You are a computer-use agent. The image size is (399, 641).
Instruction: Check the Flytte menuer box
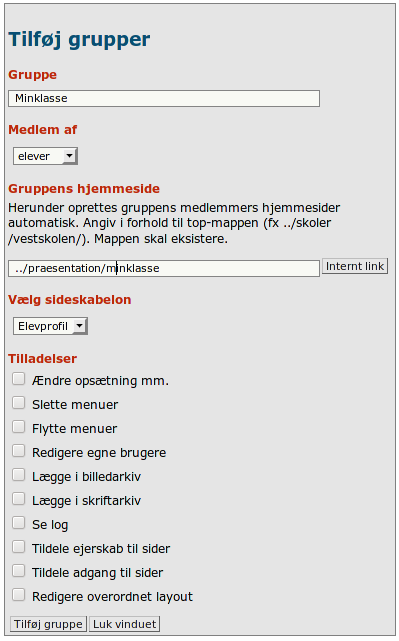(x=18, y=427)
